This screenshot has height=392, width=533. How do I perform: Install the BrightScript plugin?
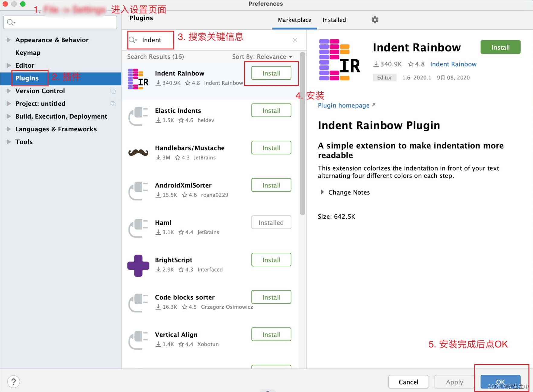[271, 260]
